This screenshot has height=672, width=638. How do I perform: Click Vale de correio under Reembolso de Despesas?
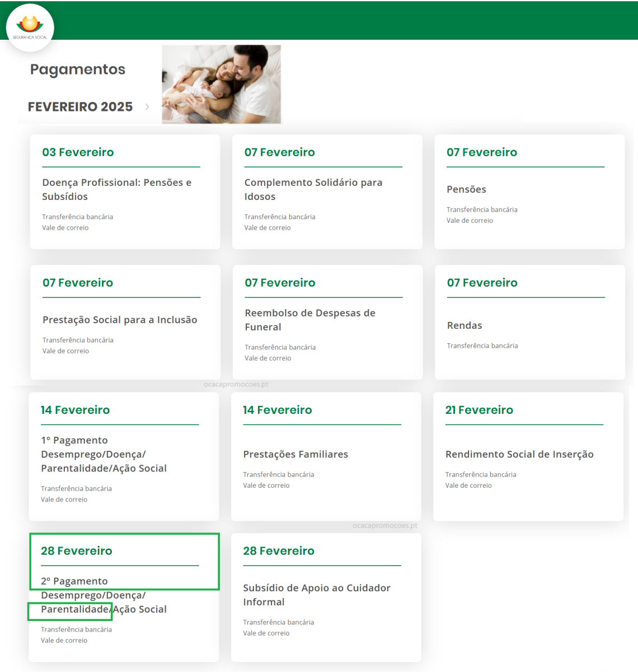[268, 358]
